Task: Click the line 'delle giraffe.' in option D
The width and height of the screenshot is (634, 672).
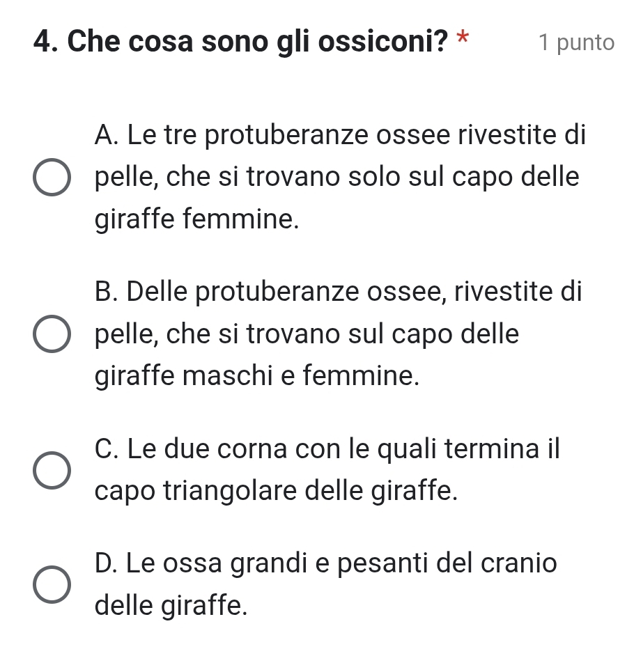Action: pos(171,606)
